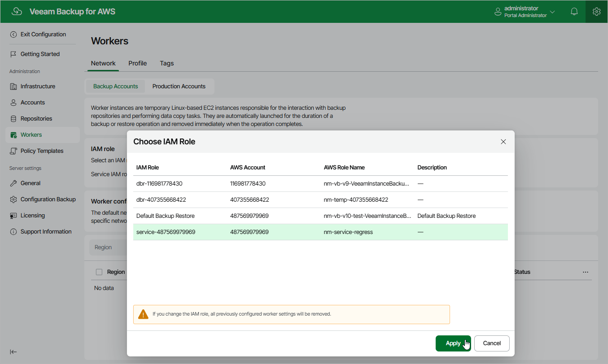Click the Description column header
This screenshot has height=364, width=608.
point(432,168)
